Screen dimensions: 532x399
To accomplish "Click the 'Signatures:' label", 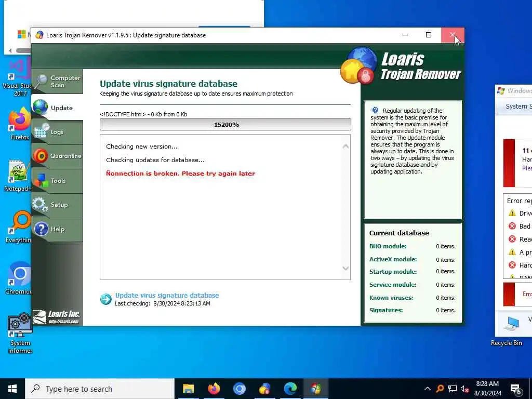I will tap(386, 310).
